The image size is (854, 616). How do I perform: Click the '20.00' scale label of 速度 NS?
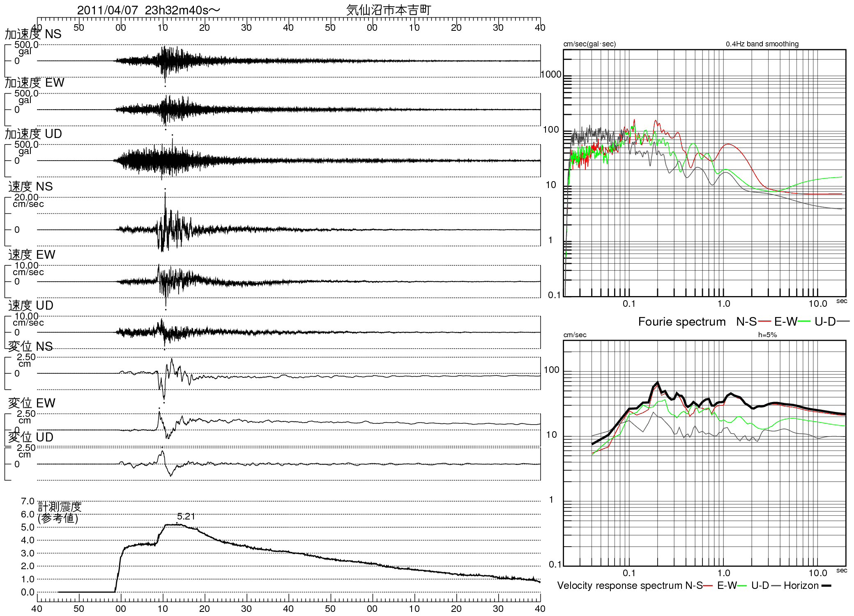(x=26, y=197)
